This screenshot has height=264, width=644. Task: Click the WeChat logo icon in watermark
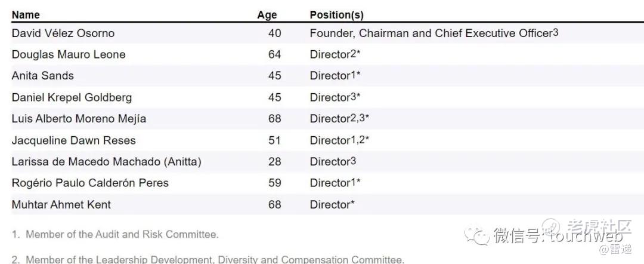pyautogui.click(x=477, y=235)
